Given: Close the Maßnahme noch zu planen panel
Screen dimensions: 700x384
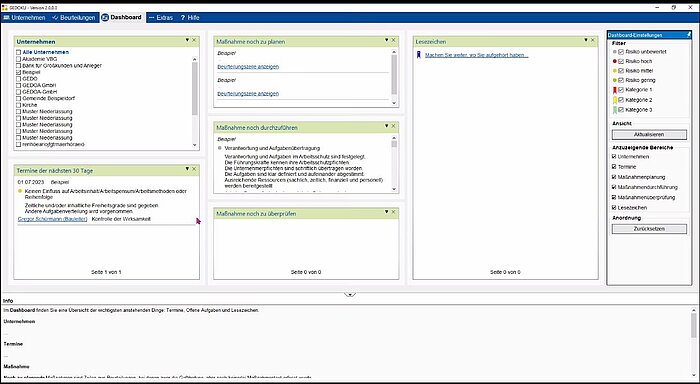Looking at the screenshot, I should tap(393, 40).
